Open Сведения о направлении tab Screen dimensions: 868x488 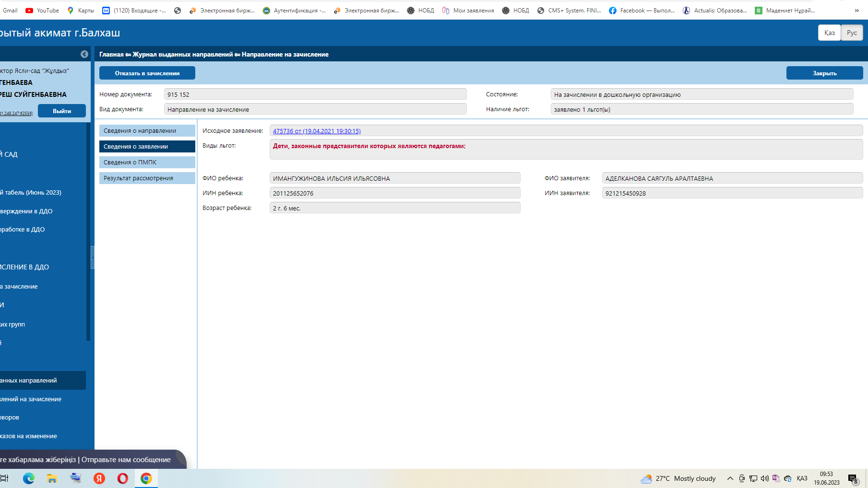click(x=147, y=130)
